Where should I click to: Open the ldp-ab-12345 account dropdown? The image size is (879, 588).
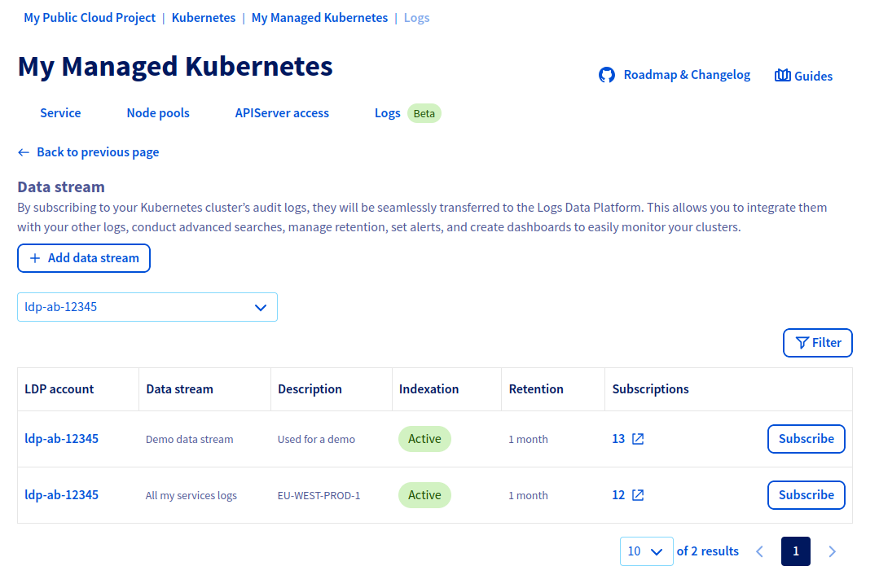pyautogui.click(x=147, y=307)
